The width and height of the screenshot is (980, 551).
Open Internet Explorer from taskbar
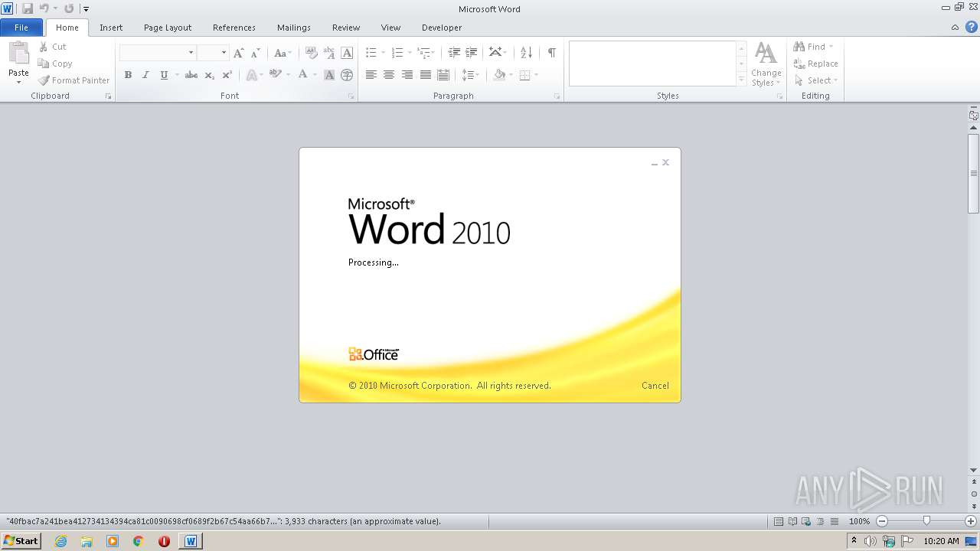click(x=60, y=541)
